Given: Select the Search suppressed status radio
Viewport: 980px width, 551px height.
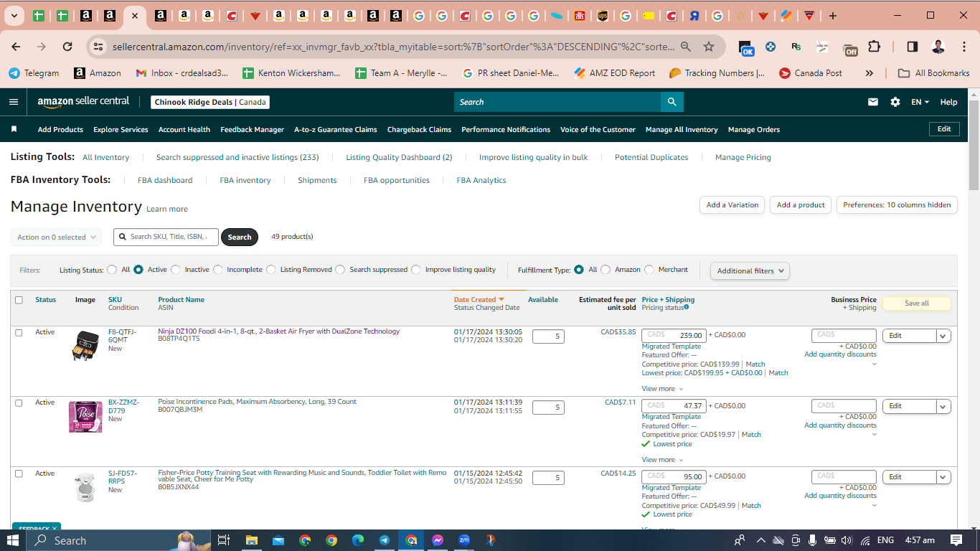Looking at the screenshot, I should point(341,270).
